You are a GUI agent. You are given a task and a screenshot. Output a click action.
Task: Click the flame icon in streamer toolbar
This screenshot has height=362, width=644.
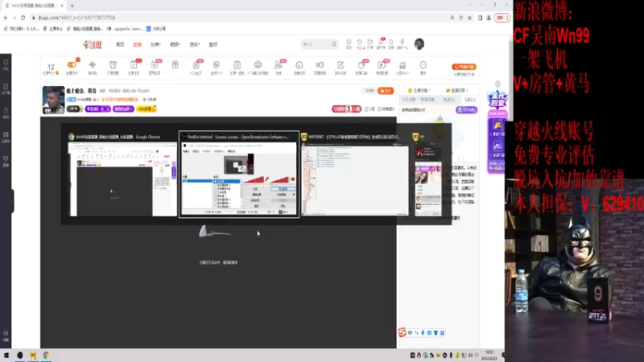pos(196,65)
